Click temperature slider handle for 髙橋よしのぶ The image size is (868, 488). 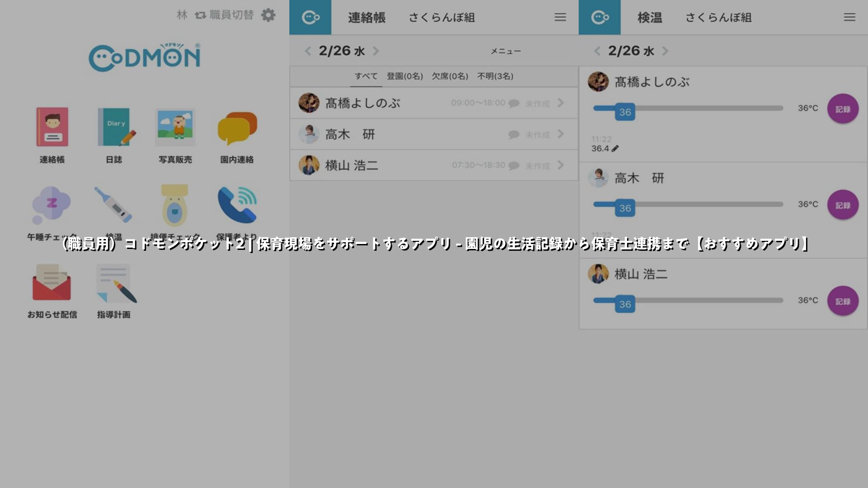click(625, 112)
